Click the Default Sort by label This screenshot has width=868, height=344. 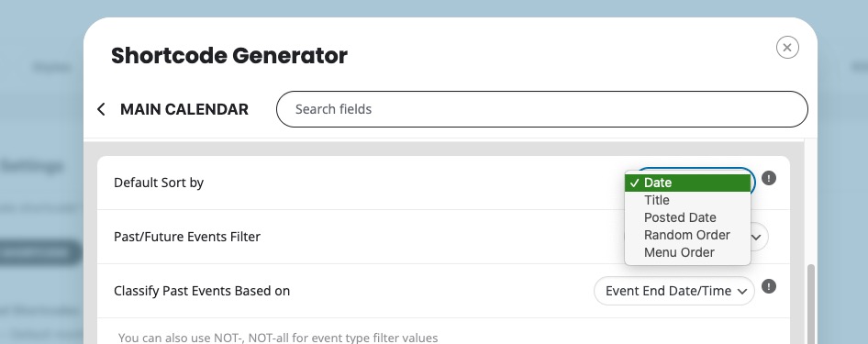point(159,183)
